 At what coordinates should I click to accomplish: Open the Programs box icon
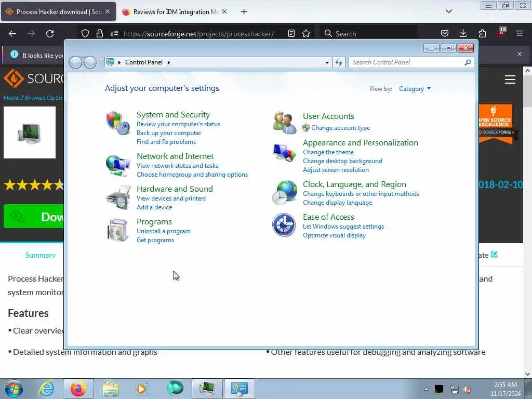point(117,230)
